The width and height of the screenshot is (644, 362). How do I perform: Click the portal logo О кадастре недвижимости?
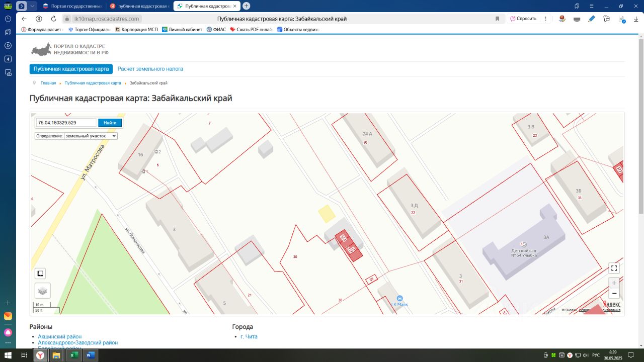point(70,49)
